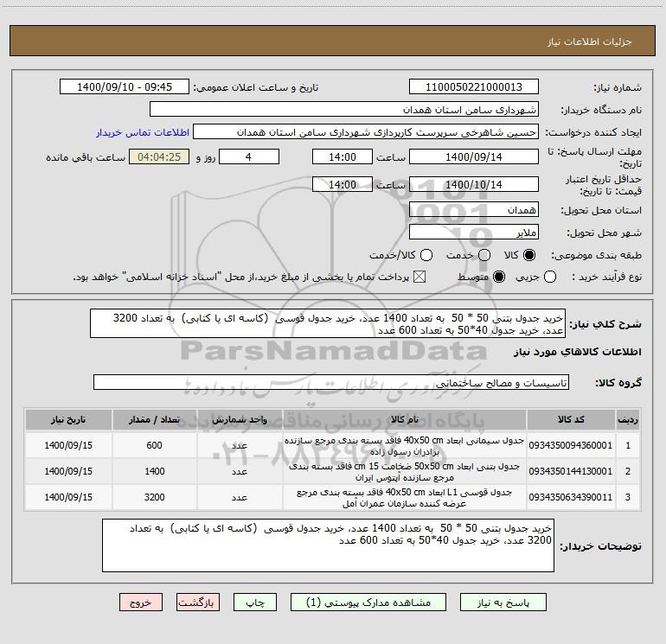This screenshot has height=644, width=666.
Task: Click the گروه کالا field تاسیسات و مصالح ساختمانی
Action: coord(331,382)
